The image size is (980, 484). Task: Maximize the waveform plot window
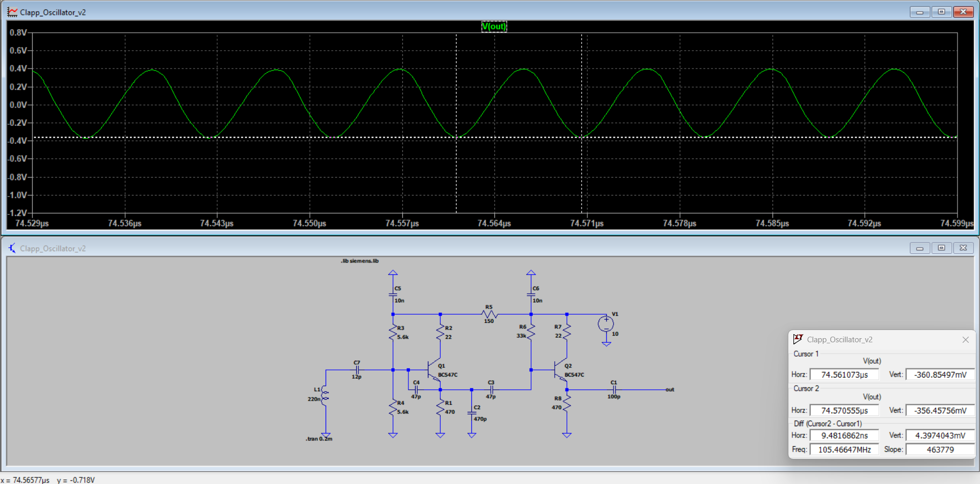click(x=942, y=12)
